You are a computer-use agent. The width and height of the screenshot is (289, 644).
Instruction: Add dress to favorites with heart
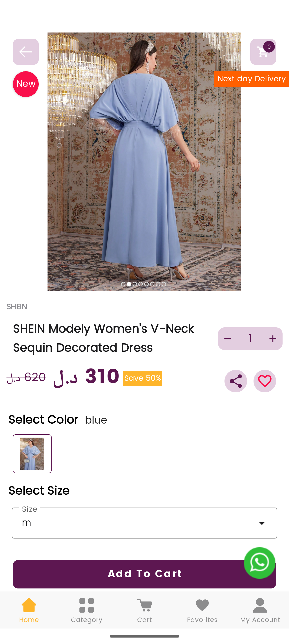[x=264, y=381]
